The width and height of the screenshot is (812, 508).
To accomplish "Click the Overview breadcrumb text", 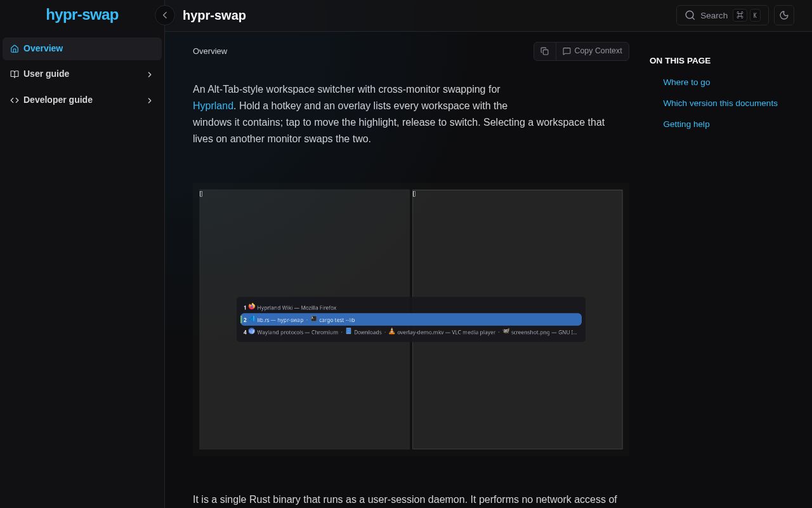I will 210,51.
